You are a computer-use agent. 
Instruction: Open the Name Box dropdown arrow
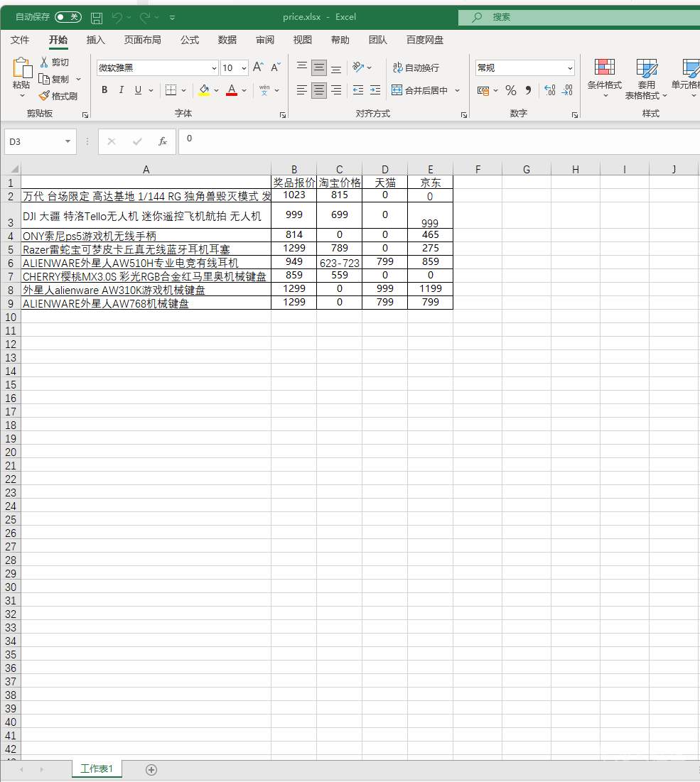pyautogui.click(x=68, y=141)
